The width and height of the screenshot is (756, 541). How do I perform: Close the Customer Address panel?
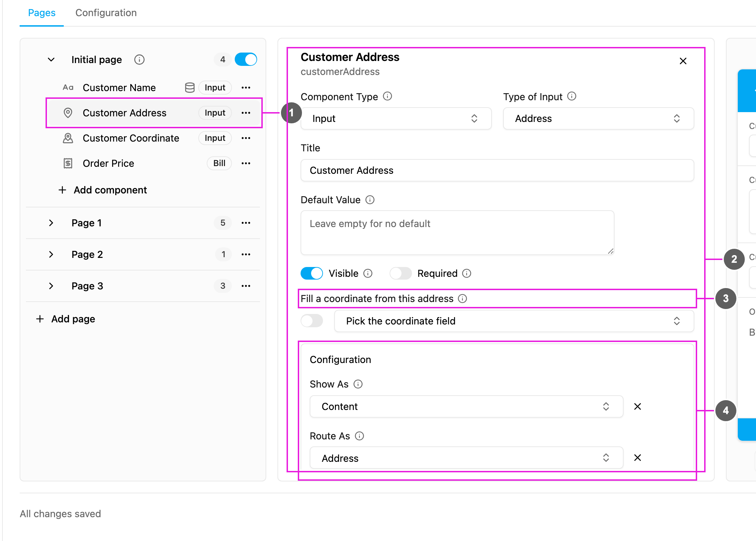683,61
